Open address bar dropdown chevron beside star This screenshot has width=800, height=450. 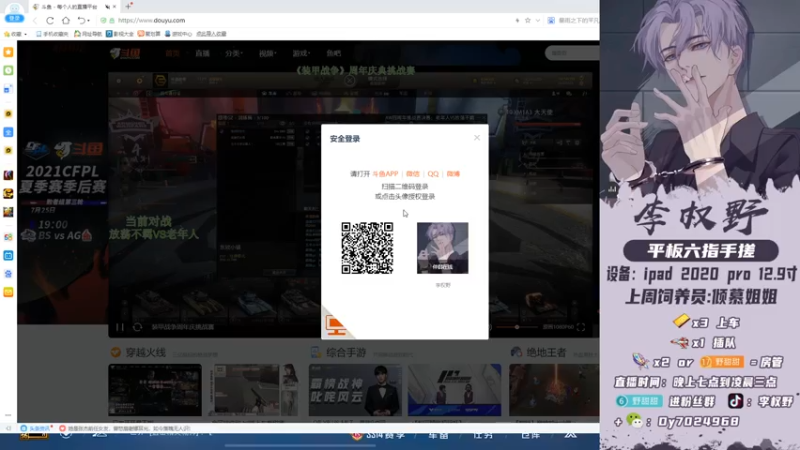[538, 20]
